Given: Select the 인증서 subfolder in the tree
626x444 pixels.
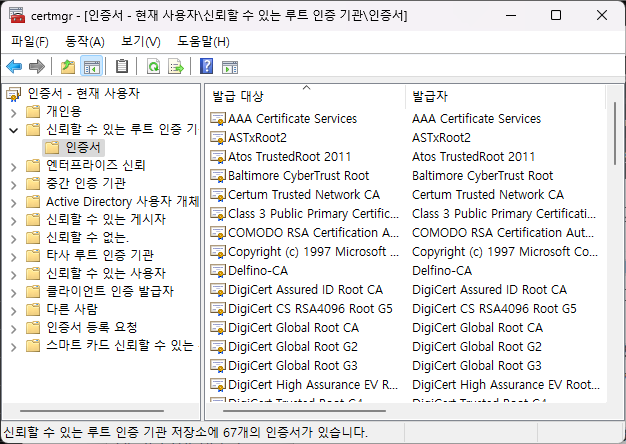Looking at the screenshot, I should [x=74, y=147].
